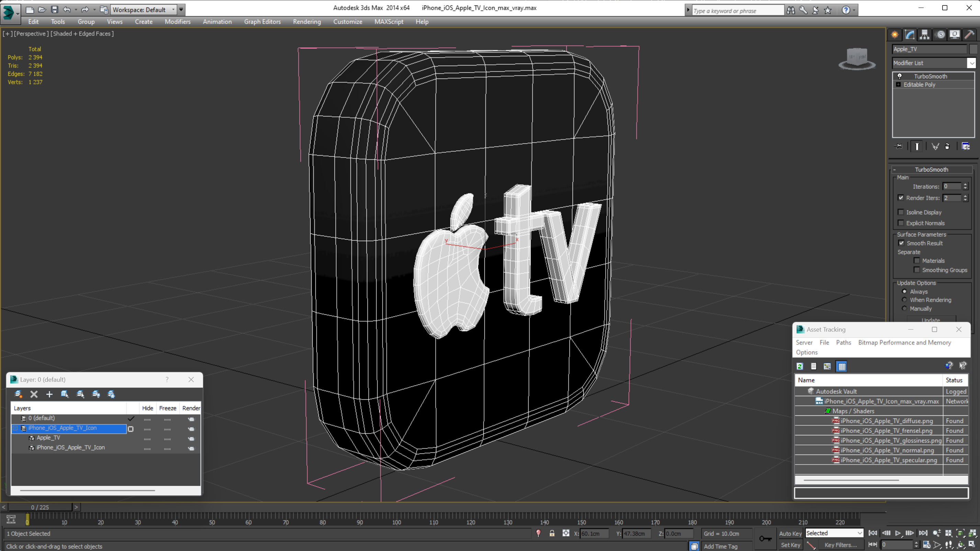Open the Undo history dropdown arrow

click(76, 10)
